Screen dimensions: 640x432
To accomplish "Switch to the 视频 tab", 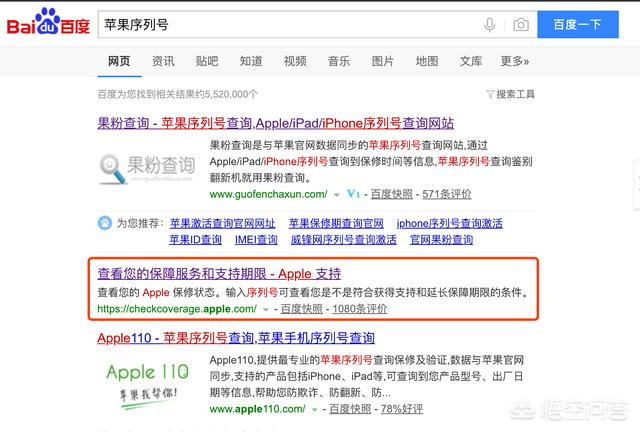I will (295, 61).
